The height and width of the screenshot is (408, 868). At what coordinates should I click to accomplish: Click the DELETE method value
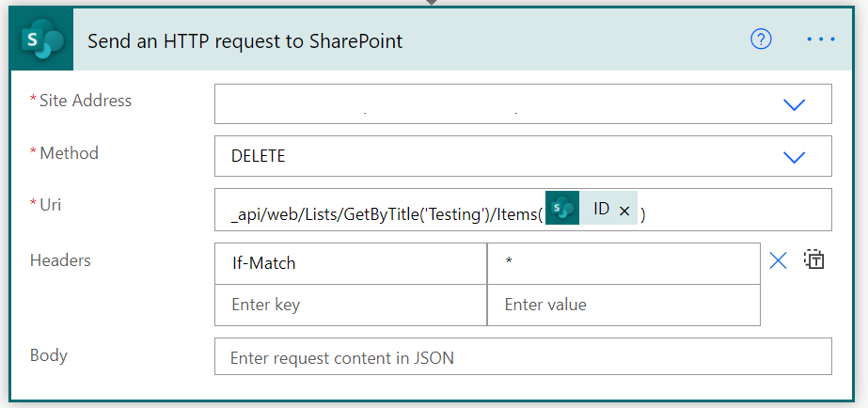(x=259, y=156)
